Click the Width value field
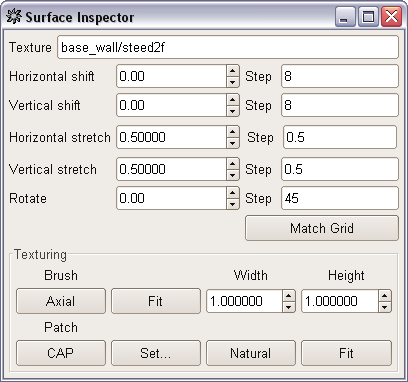The width and height of the screenshot is (408, 382). pyautogui.click(x=244, y=301)
